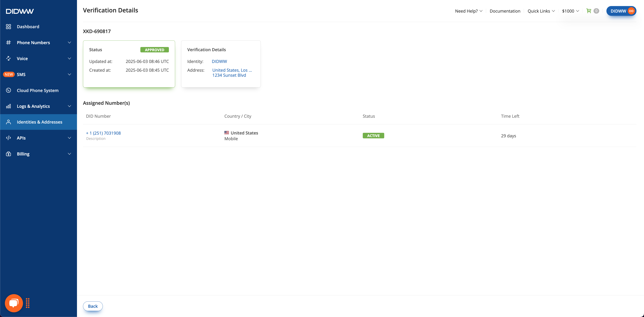Click the Assigned Number(s) heading
The width and height of the screenshot is (644, 317).
[106, 103]
